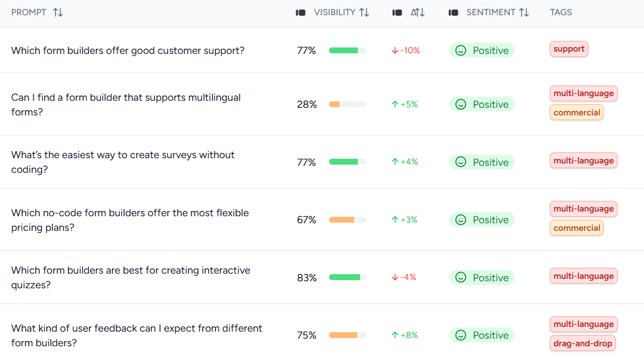This screenshot has height=358, width=644.
Task: Sort by the delta change column
Action: tap(418, 12)
